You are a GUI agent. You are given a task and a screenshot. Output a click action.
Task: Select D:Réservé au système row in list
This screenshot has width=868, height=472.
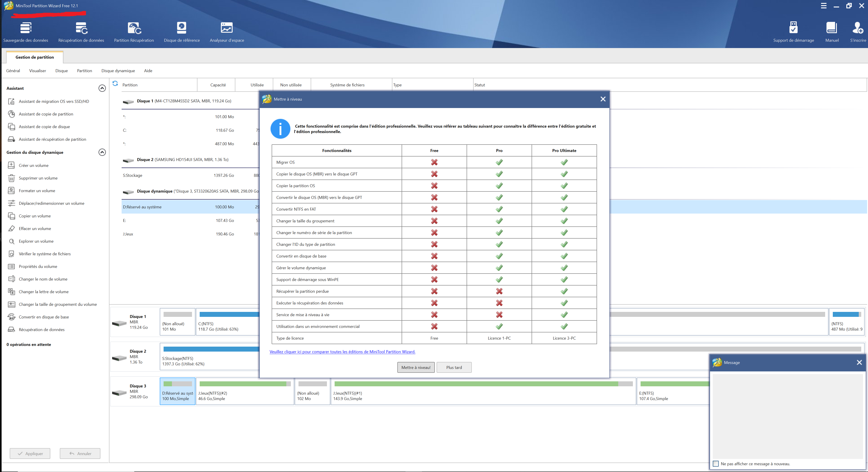(x=190, y=207)
